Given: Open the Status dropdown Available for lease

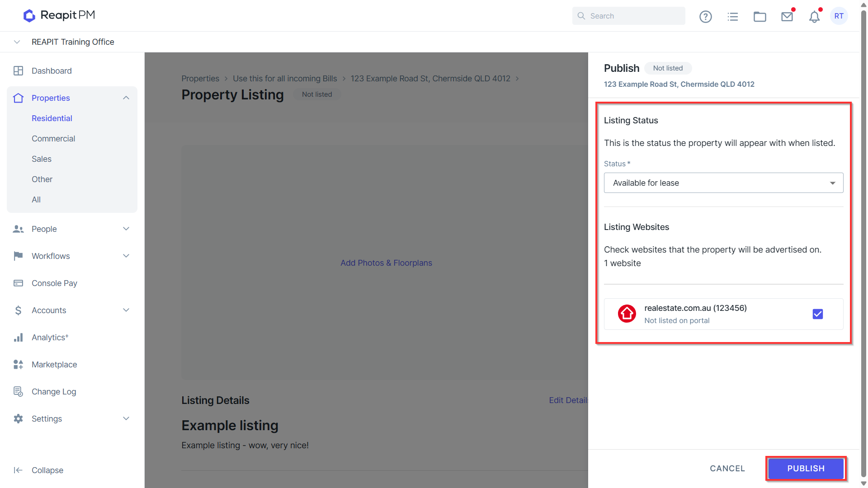Looking at the screenshot, I should click(x=723, y=183).
